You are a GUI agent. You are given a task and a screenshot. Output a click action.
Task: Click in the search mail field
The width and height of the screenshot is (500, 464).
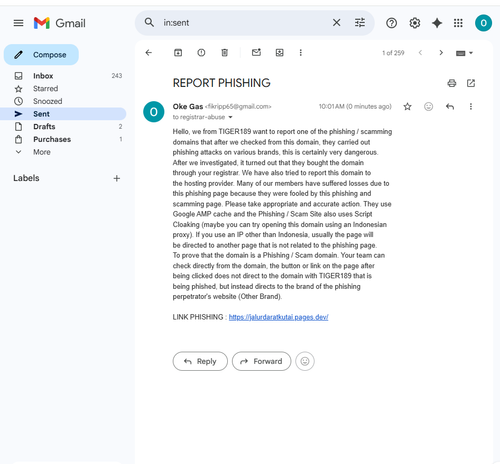[245, 23]
